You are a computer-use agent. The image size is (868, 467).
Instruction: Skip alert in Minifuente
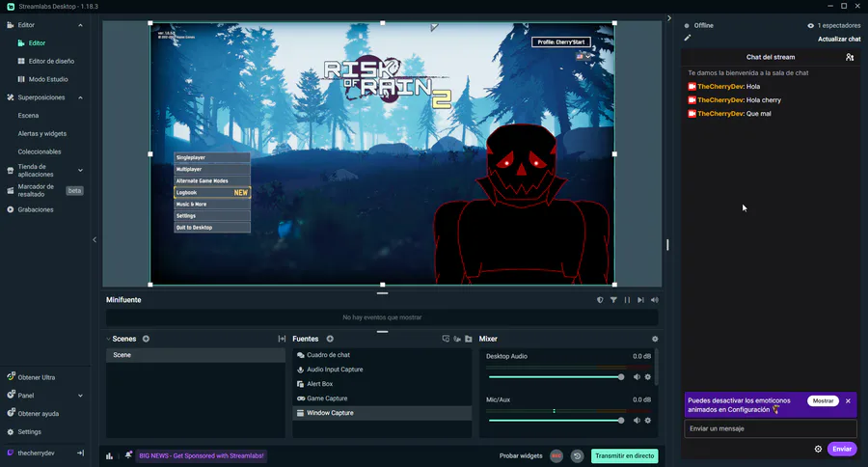[x=640, y=300]
